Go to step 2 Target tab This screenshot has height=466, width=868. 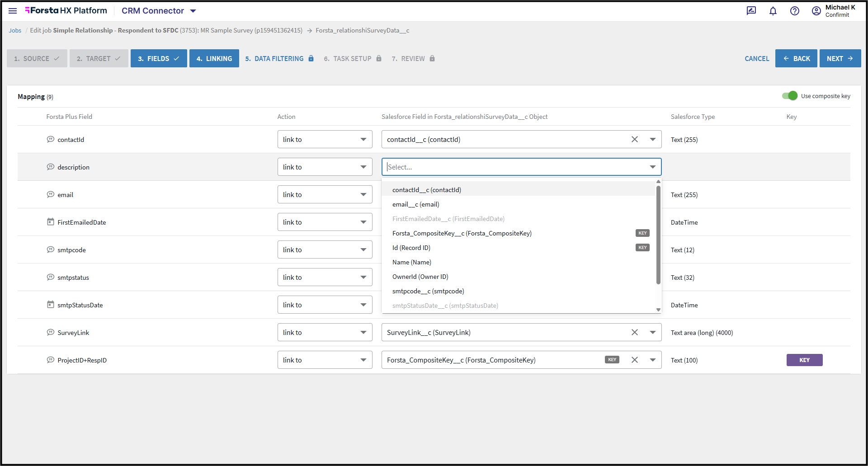99,58
